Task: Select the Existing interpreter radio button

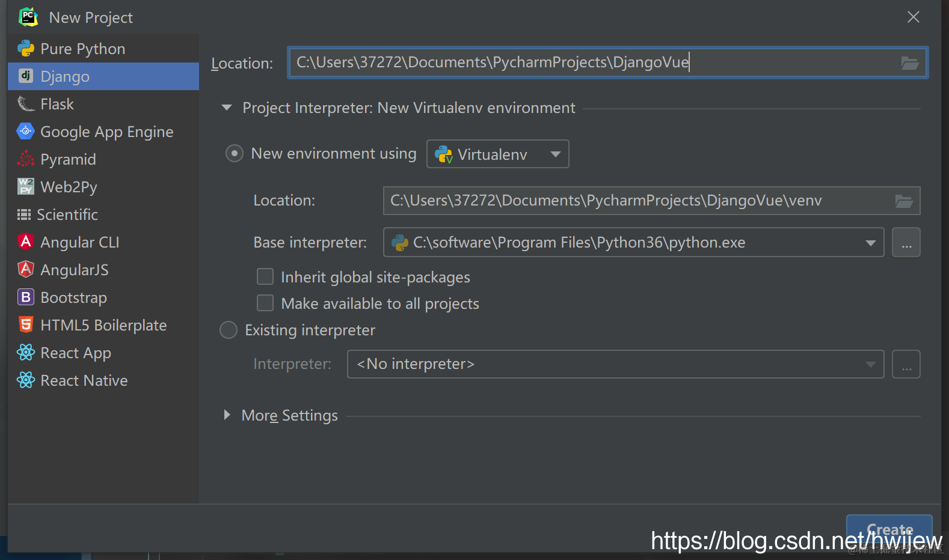Action: pos(229,330)
